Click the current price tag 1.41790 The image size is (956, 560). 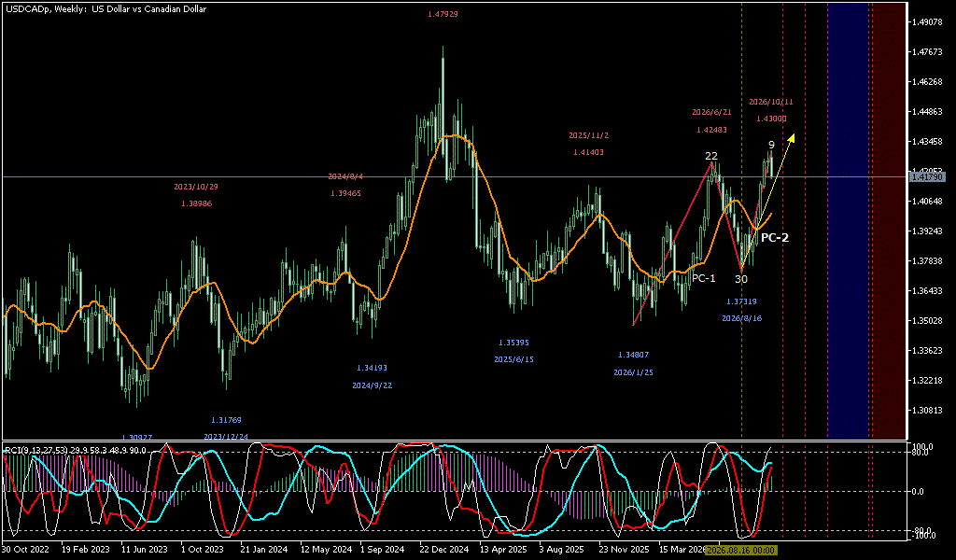click(x=927, y=176)
